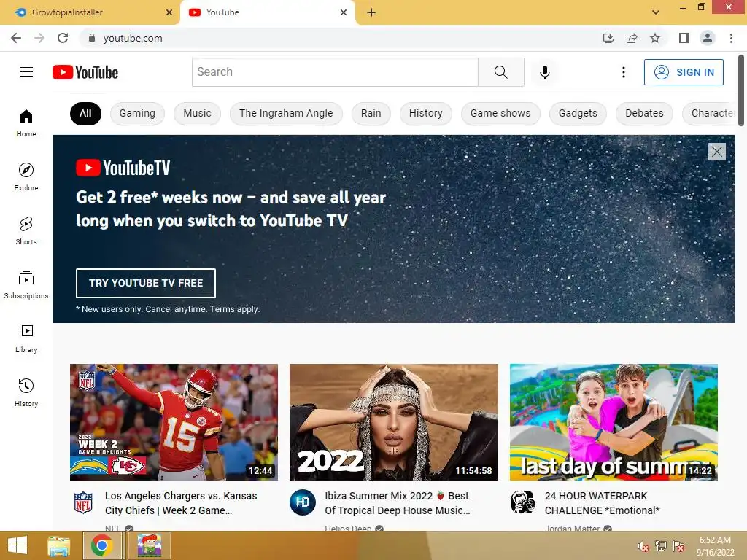Open Explore in the sidebar

click(x=26, y=176)
